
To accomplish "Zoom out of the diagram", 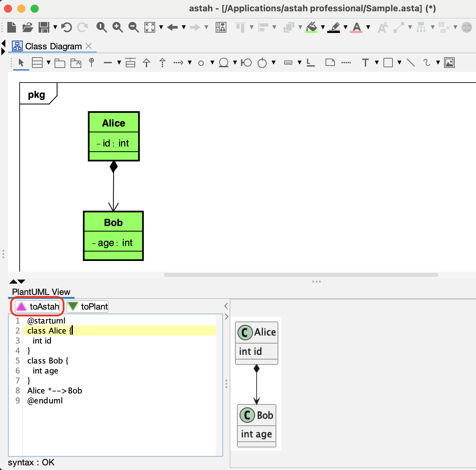I will 133,27.
